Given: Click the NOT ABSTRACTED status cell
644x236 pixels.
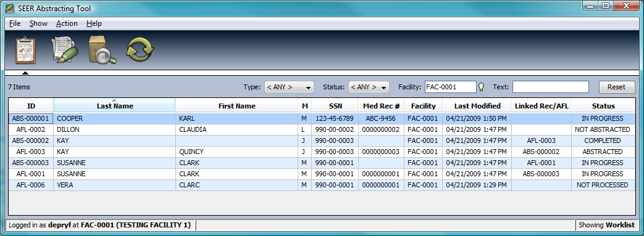Looking at the screenshot, I should 603,129.
